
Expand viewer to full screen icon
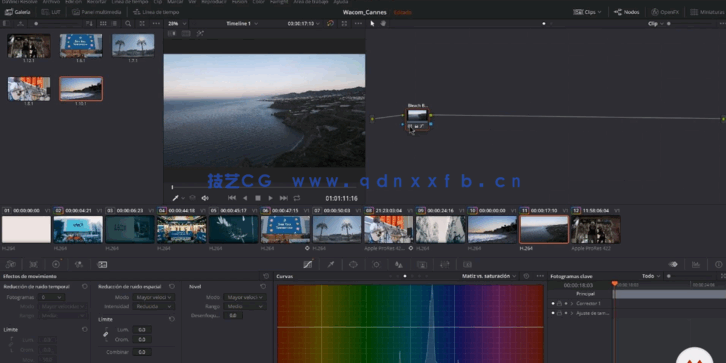pyautogui.click(x=344, y=23)
